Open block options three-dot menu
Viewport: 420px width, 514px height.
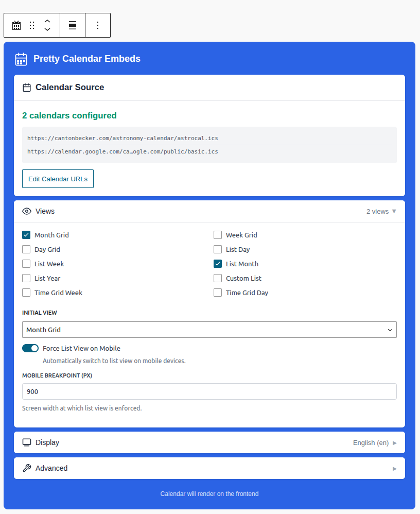(98, 25)
